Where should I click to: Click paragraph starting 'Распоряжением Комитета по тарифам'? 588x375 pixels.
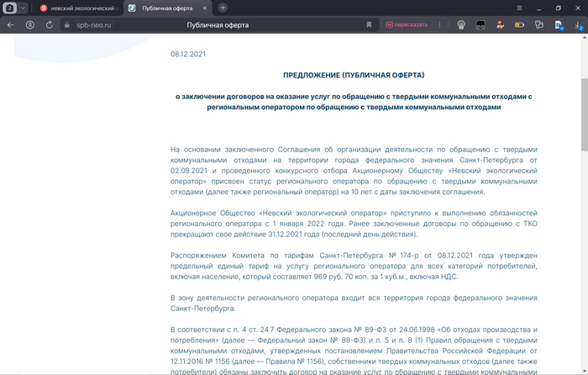tap(354, 267)
